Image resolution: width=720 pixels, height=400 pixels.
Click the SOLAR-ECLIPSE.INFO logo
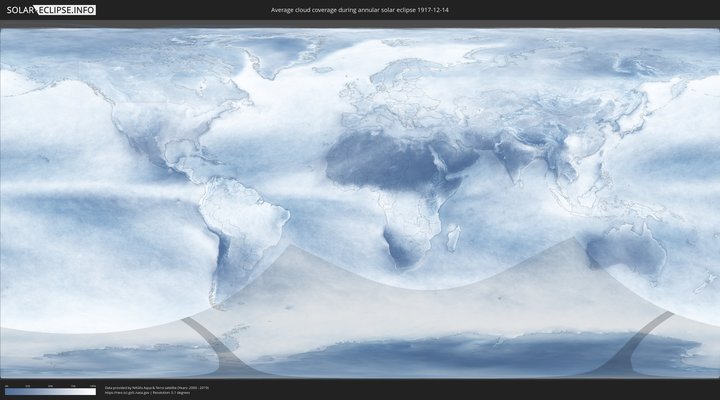pos(49,10)
